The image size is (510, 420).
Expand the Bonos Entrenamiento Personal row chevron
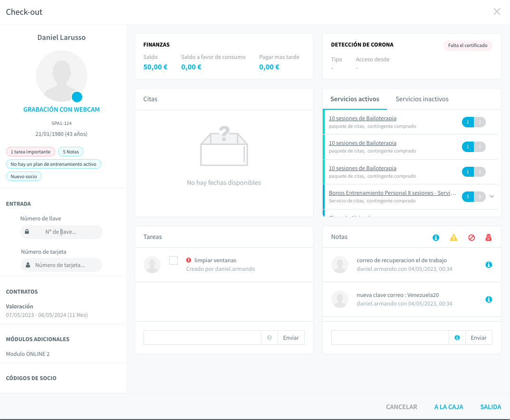coord(492,196)
